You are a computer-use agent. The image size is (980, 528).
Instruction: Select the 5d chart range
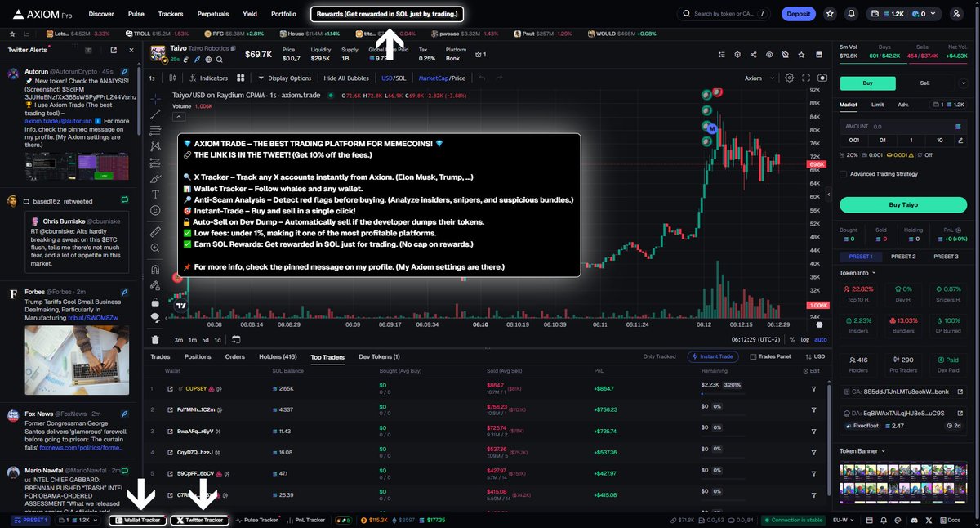(x=205, y=339)
